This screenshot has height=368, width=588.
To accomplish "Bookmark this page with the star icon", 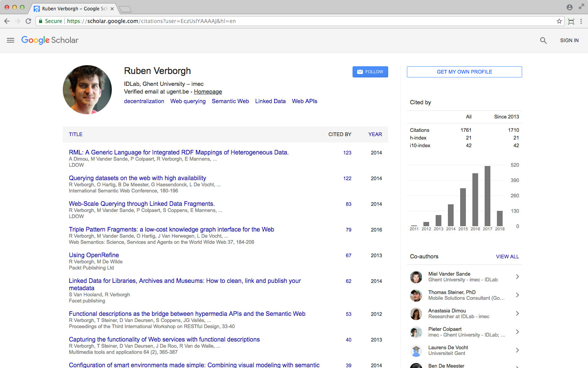I will pyautogui.click(x=559, y=21).
